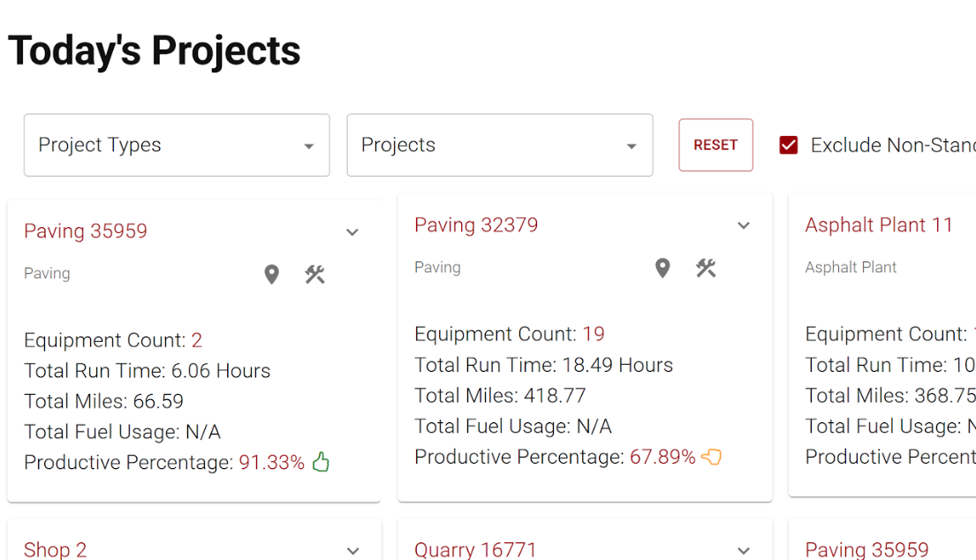Open the Asphalt Plant 11 project link
The width and height of the screenshot is (976, 560).
point(879,225)
